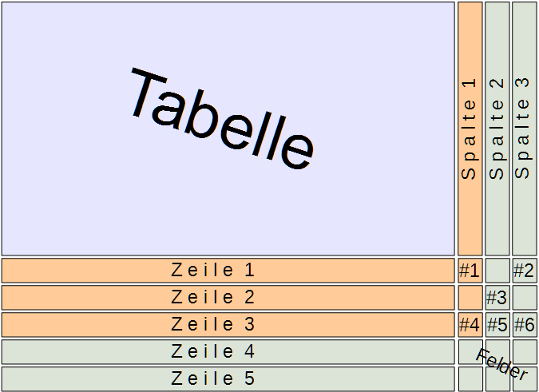
Task: Click the cell labeled #6
Action: (x=524, y=325)
